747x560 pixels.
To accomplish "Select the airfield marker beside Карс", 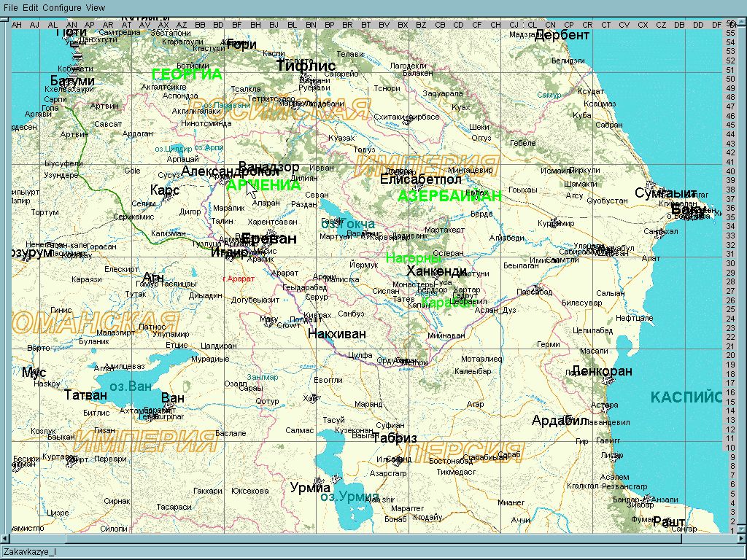I will coord(168,196).
